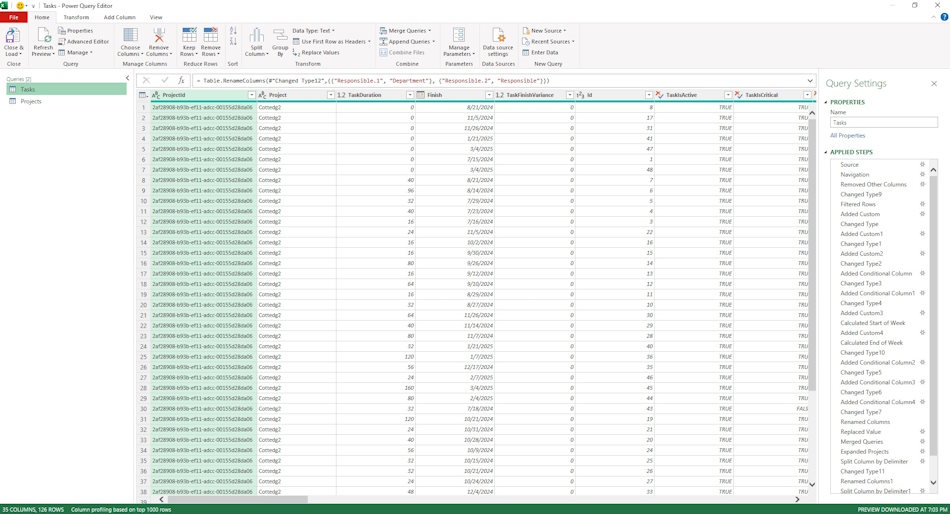Click the Remove Columns icon
This screenshot has width=950, height=514.
coord(159,35)
